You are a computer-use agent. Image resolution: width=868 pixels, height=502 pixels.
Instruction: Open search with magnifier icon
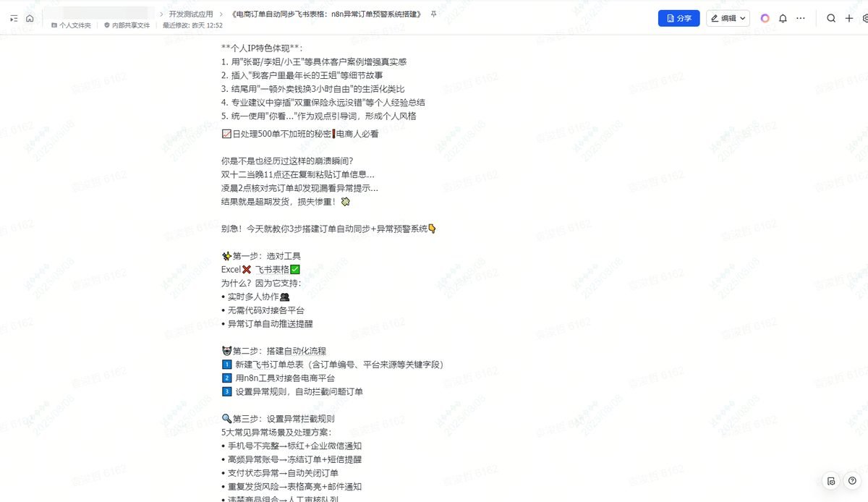click(x=831, y=18)
